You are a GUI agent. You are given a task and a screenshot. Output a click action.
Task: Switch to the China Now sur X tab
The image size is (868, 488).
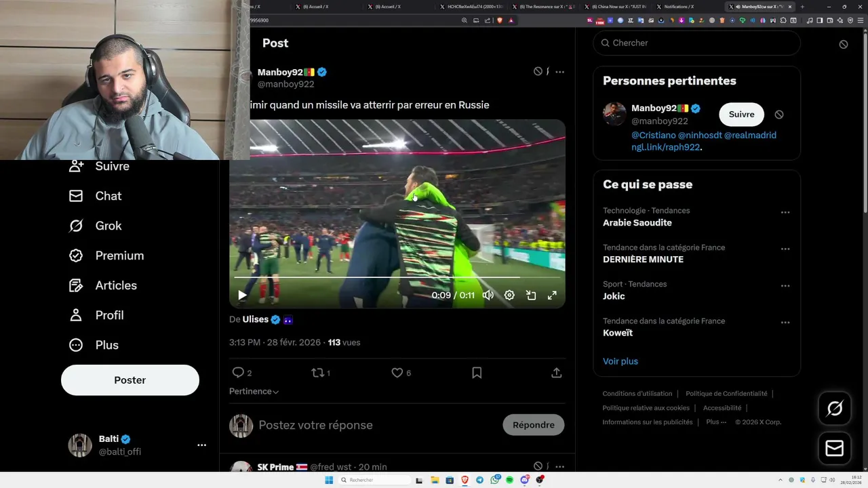[x=615, y=7]
